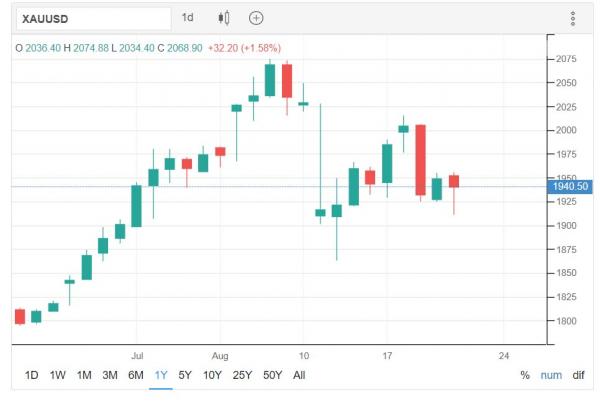Enable the dif display mode

578,375
